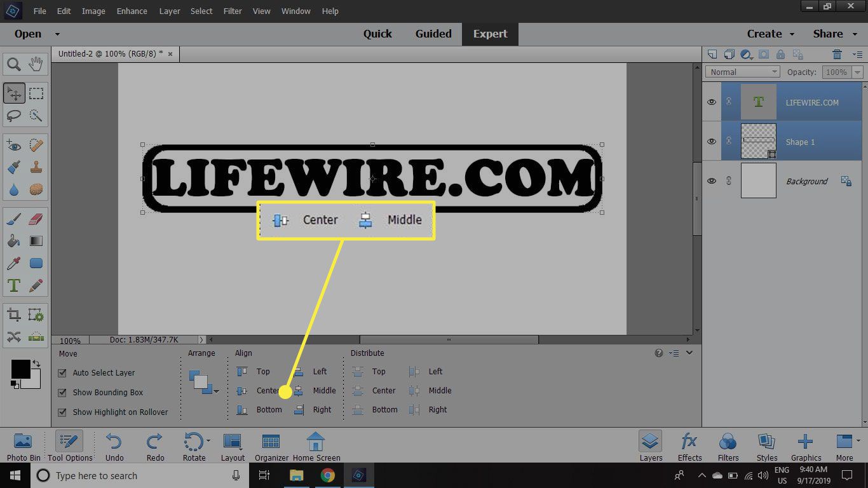This screenshot has width=868, height=488.
Task: Toggle Show Bounding Box checkbox
Action: [62, 393]
